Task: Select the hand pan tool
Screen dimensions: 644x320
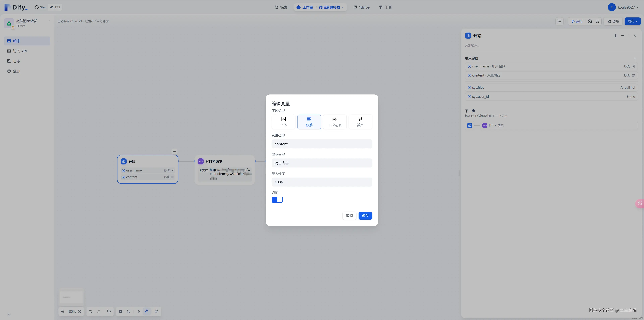Action: [147, 311]
